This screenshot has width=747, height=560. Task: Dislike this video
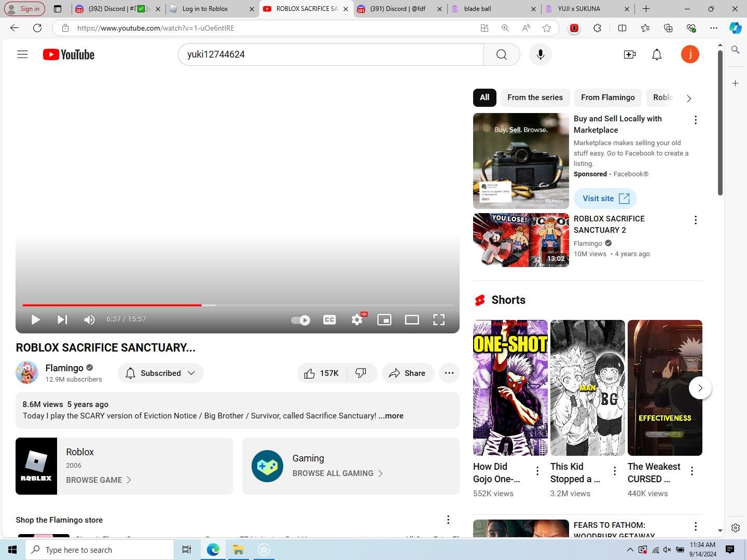point(362,373)
